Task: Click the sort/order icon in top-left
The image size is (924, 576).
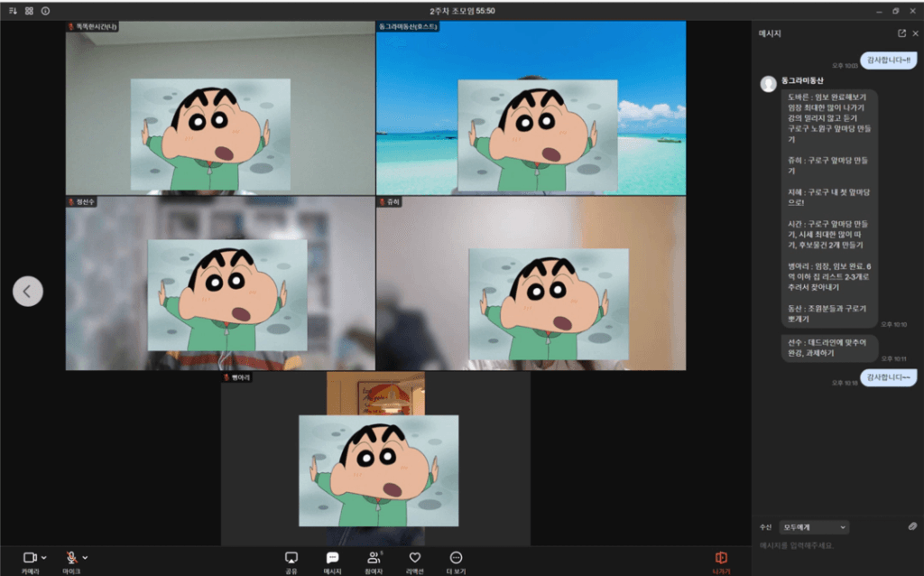Action: (x=13, y=11)
